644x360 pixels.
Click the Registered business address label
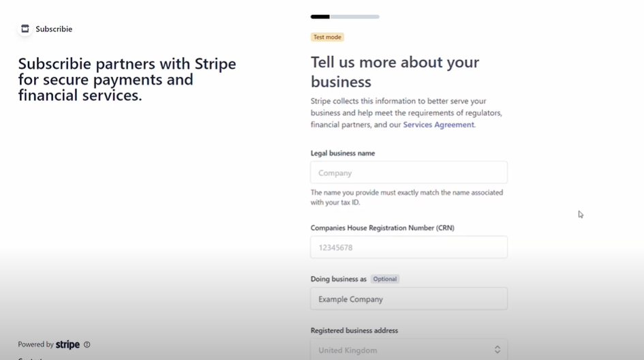tap(354, 331)
